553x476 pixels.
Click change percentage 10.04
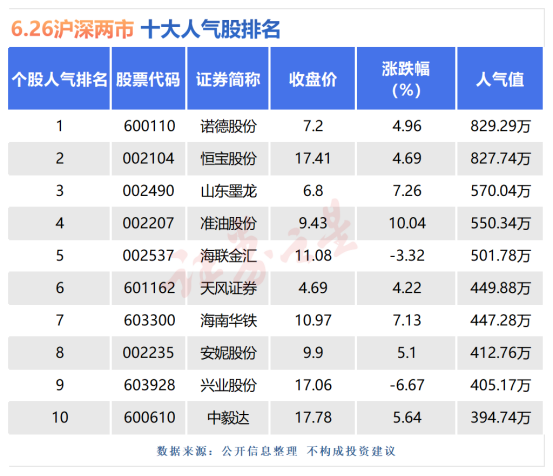click(x=407, y=223)
